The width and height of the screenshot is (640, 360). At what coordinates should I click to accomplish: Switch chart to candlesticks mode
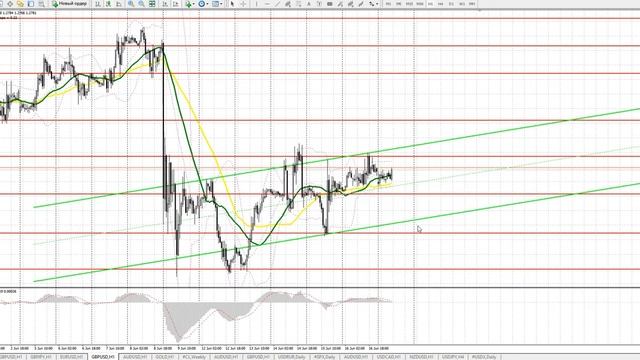pos(108,4)
